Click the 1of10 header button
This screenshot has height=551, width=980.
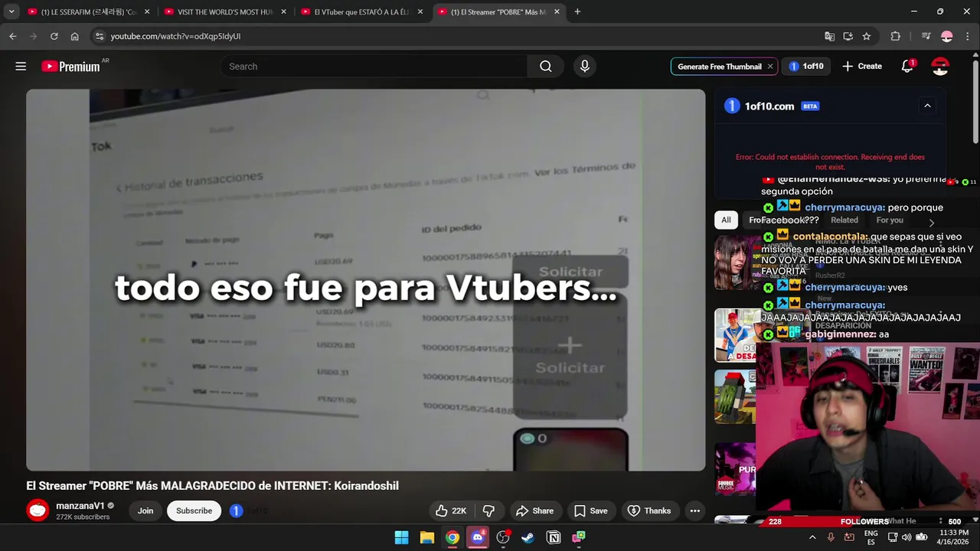tap(807, 67)
